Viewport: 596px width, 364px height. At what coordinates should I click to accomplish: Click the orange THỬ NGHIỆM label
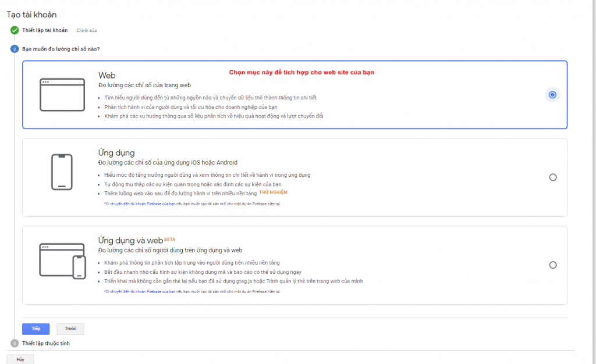(x=273, y=192)
